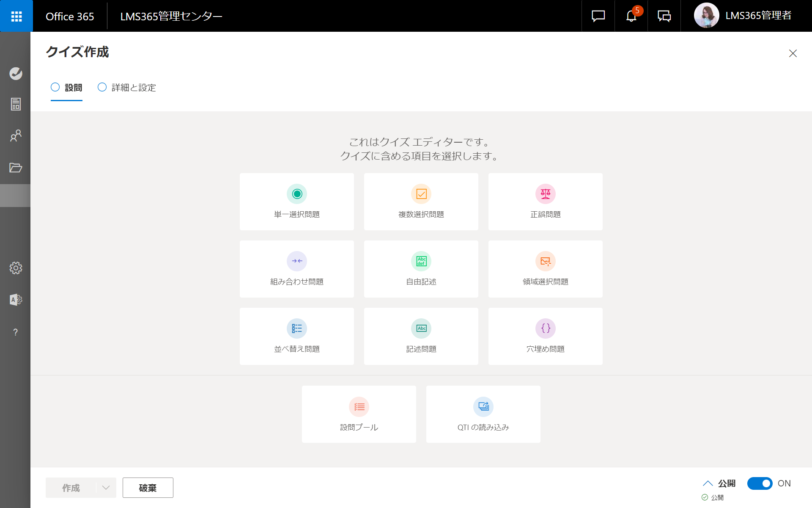Open the dashboard checkmark icon in sidebar
This screenshot has width=812, height=508.
16,74
